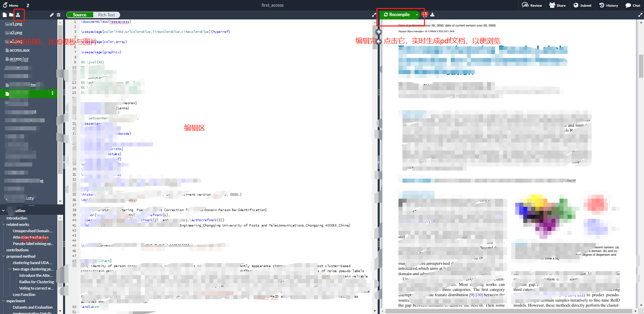Delete the selected file using the trash icon

click(59, 15)
